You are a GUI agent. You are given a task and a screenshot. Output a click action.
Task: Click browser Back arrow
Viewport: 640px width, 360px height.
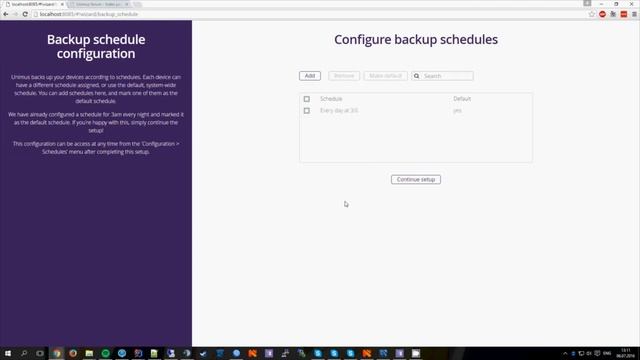coord(6,14)
